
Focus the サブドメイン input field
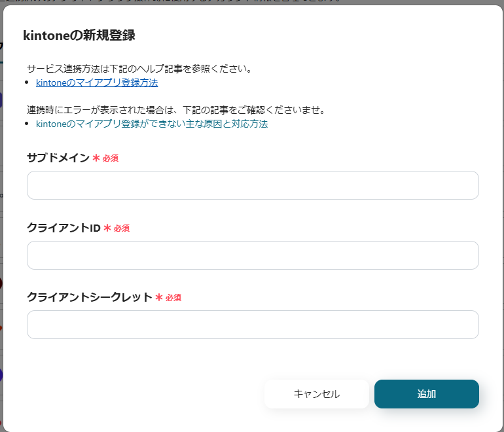pyautogui.click(x=253, y=185)
